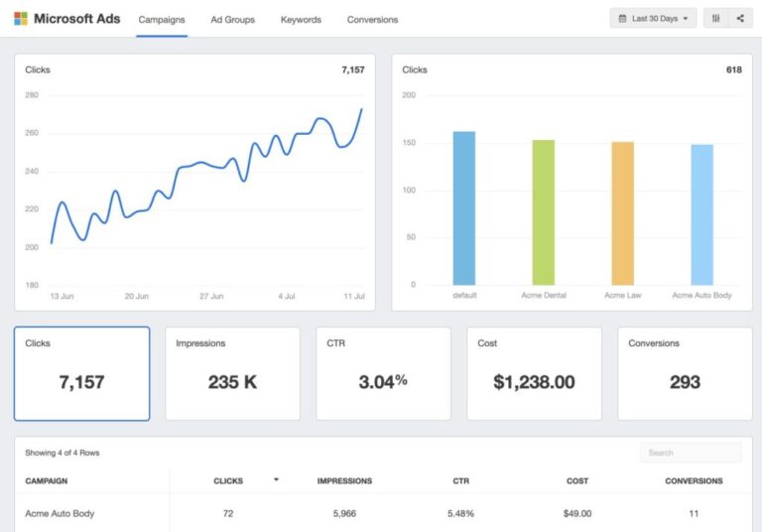Sort by IMPRESSIONS column header
Viewport: 762px width, 532px height.
point(344,481)
